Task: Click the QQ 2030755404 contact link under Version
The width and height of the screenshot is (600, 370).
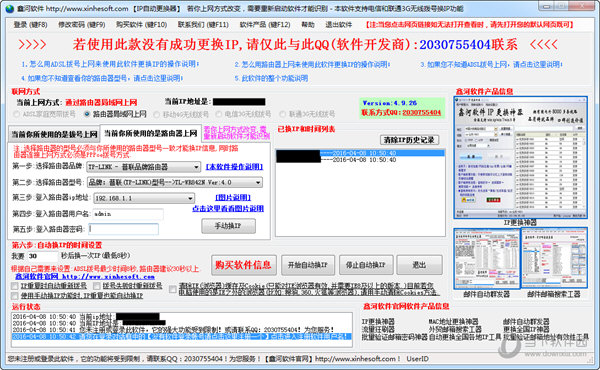Action: tap(421, 112)
